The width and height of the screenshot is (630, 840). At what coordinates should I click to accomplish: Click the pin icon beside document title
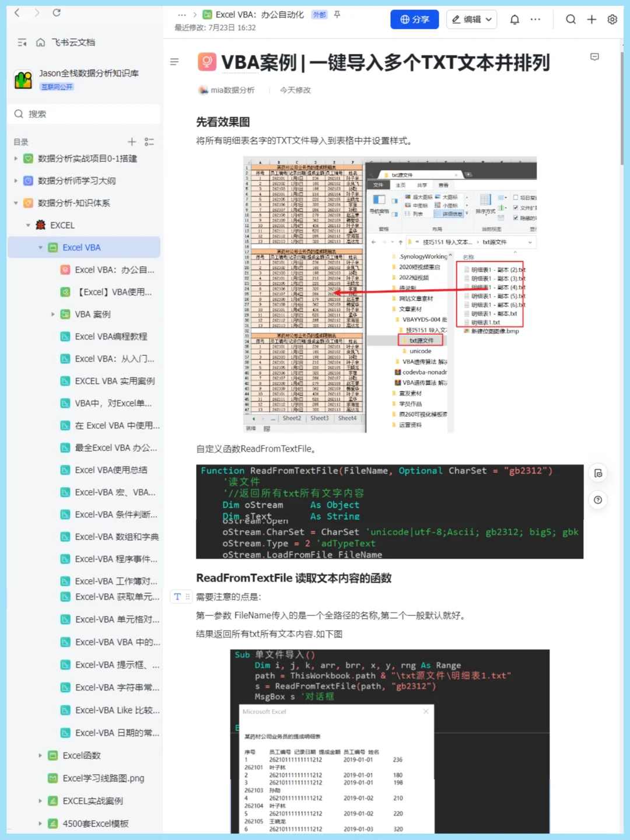point(337,15)
